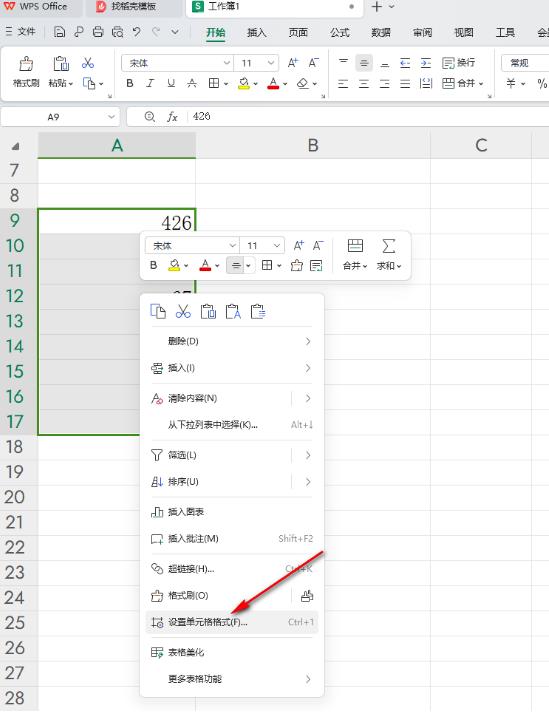
Task: Switch to the Insert ribbon tab
Action: [256, 33]
